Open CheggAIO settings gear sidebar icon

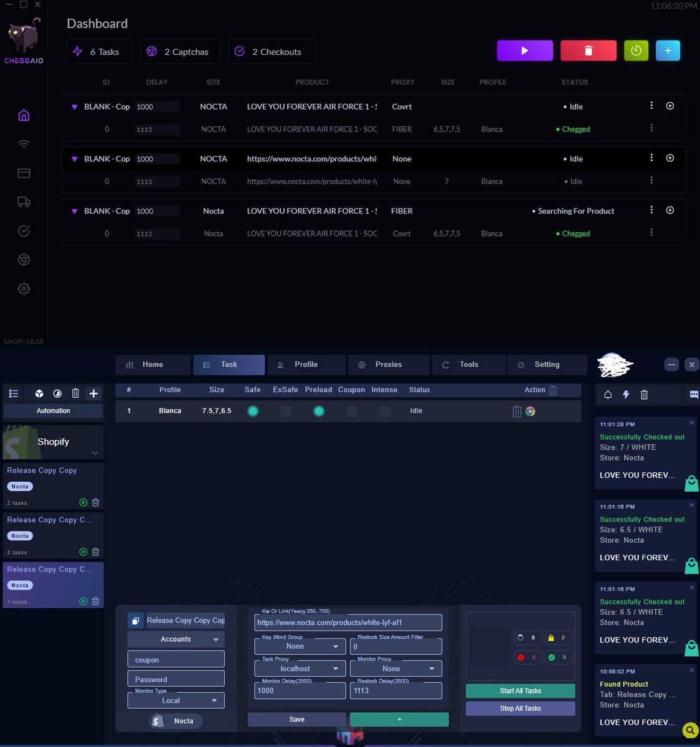coord(24,289)
